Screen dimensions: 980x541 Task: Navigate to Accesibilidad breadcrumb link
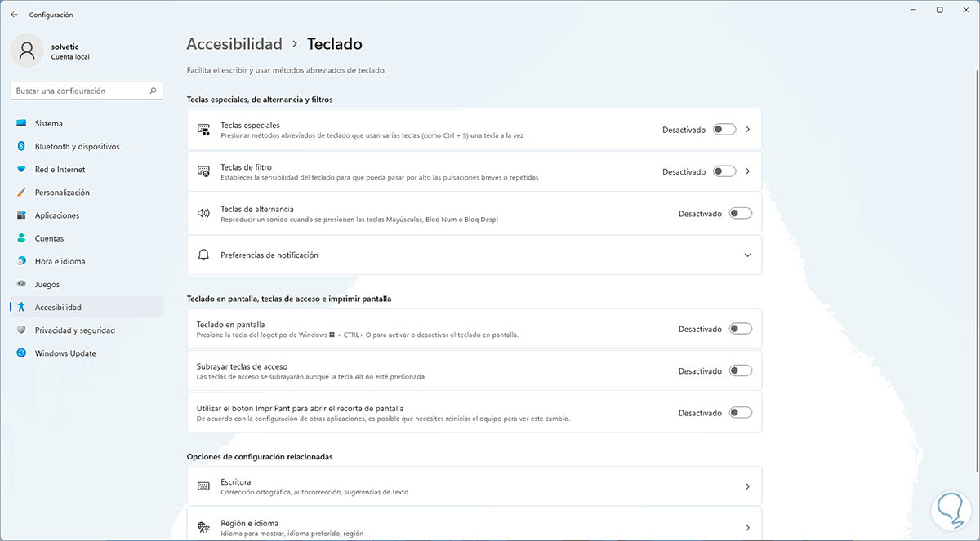pyautogui.click(x=234, y=44)
